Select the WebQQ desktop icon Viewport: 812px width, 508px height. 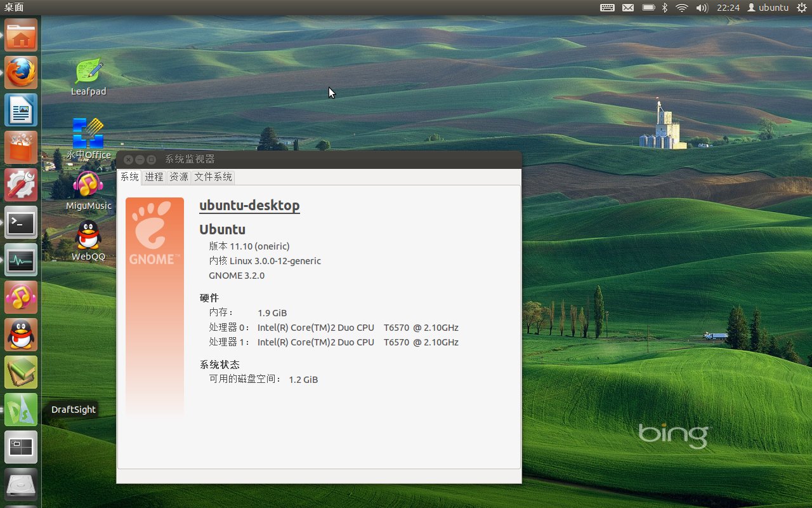(88, 241)
